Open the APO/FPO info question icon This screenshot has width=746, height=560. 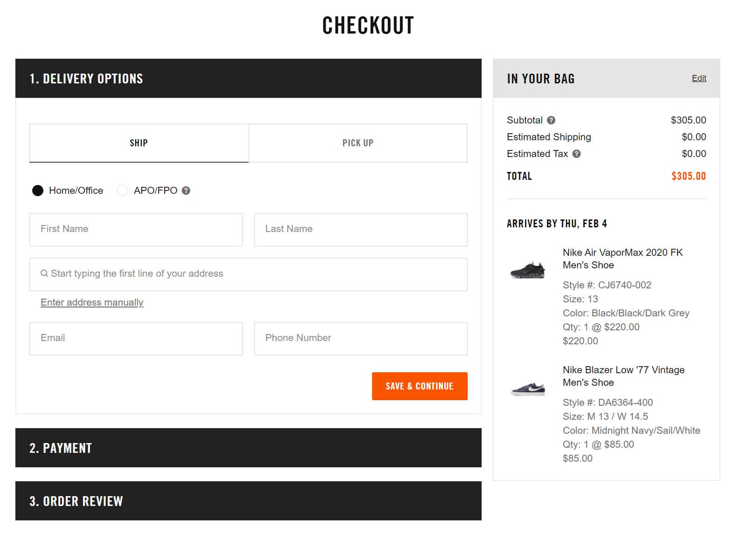186,191
